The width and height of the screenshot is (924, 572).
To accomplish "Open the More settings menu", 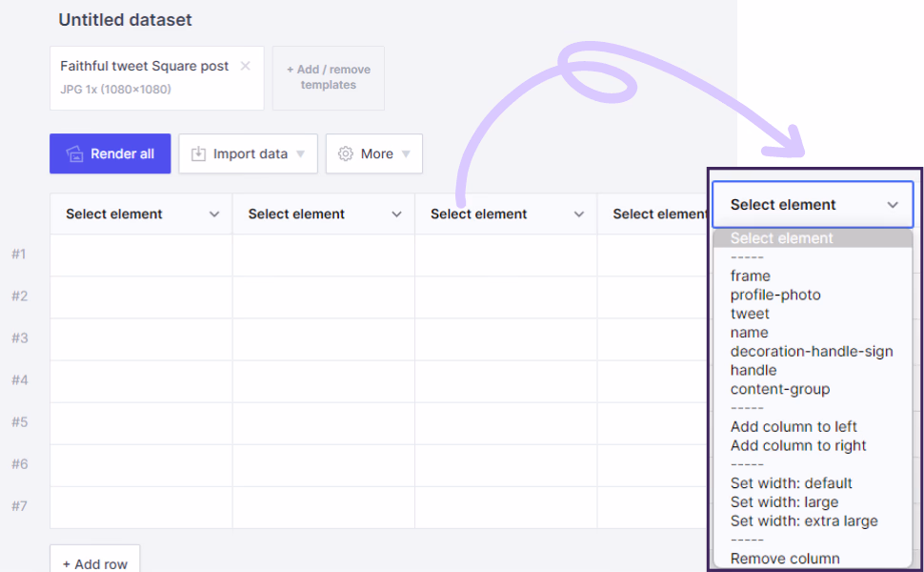I will [x=374, y=153].
